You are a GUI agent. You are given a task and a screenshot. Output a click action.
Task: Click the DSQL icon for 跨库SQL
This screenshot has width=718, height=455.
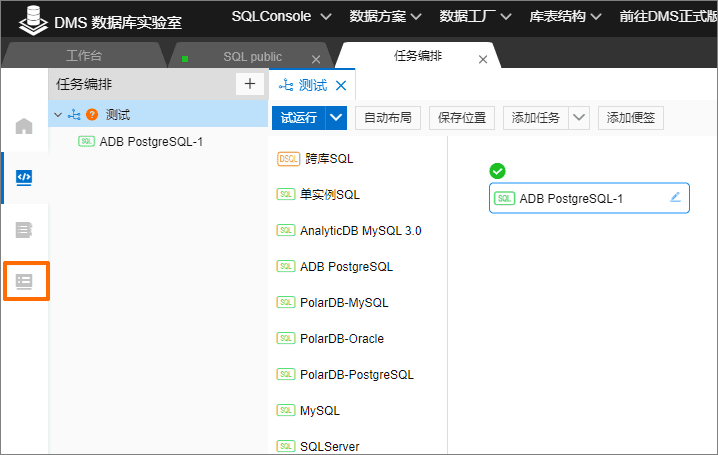(288, 159)
